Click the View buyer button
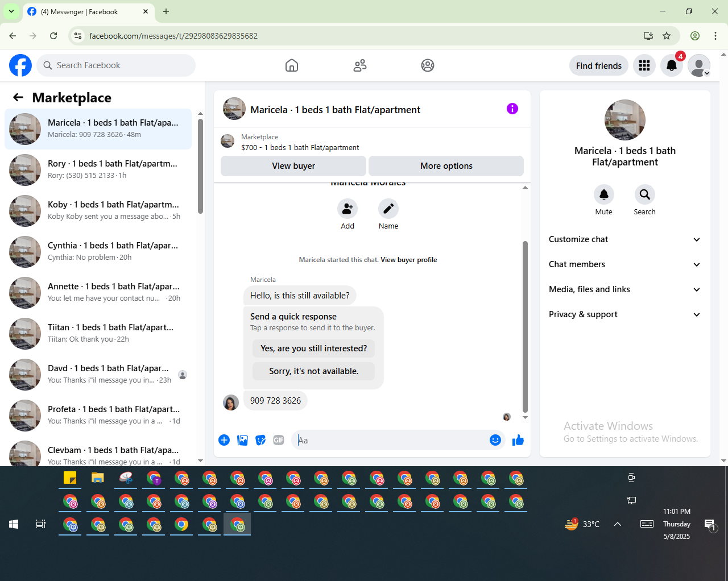Screen dimensions: 728x581 293,166
